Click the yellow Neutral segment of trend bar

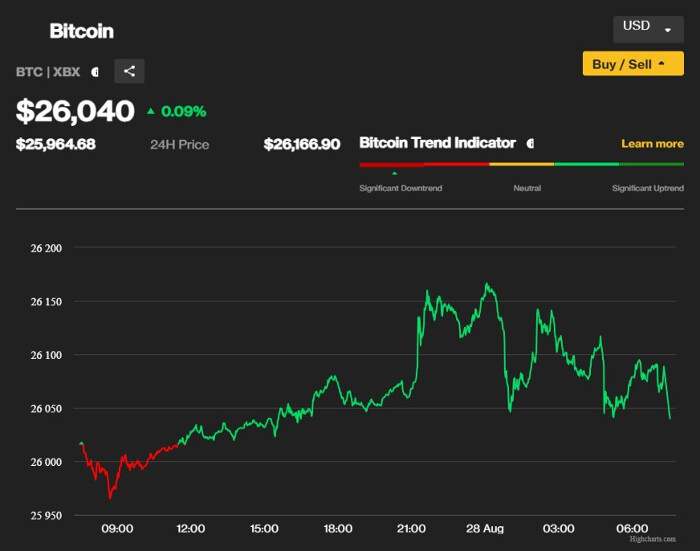tap(521, 164)
